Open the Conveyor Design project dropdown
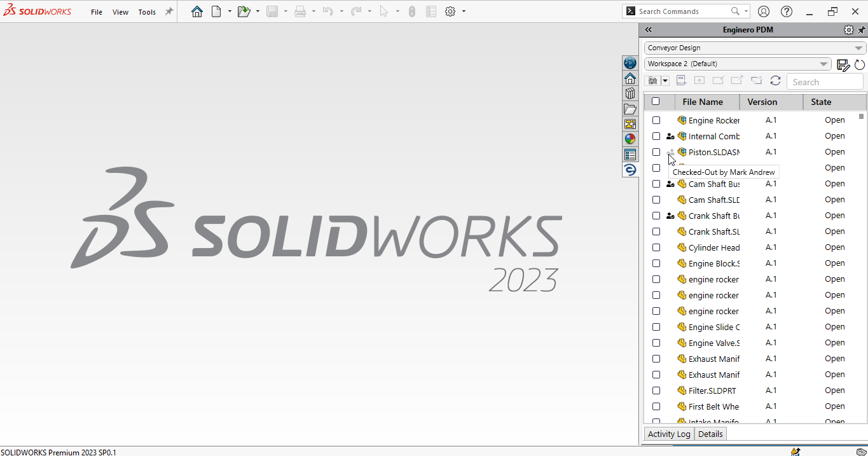This screenshot has width=868, height=456. coord(755,48)
